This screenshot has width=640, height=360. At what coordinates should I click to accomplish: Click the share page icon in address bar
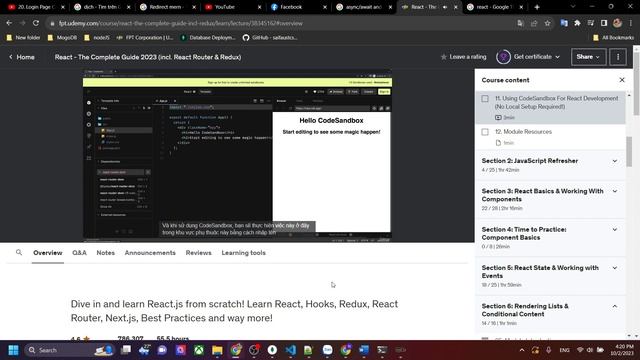(x=534, y=23)
